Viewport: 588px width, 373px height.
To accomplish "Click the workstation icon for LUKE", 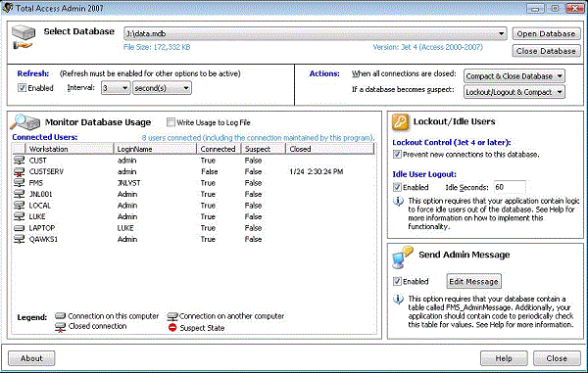I will [x=20, y=216].
